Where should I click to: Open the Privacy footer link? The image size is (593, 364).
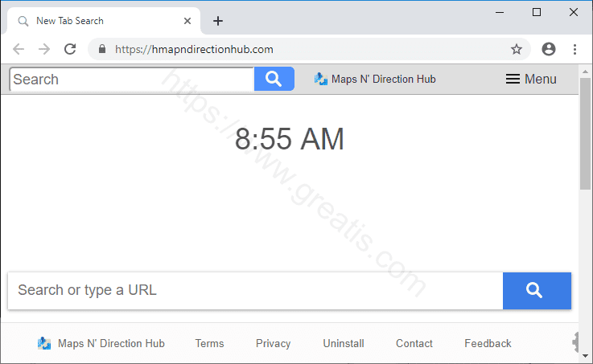(x=273, y=343)
